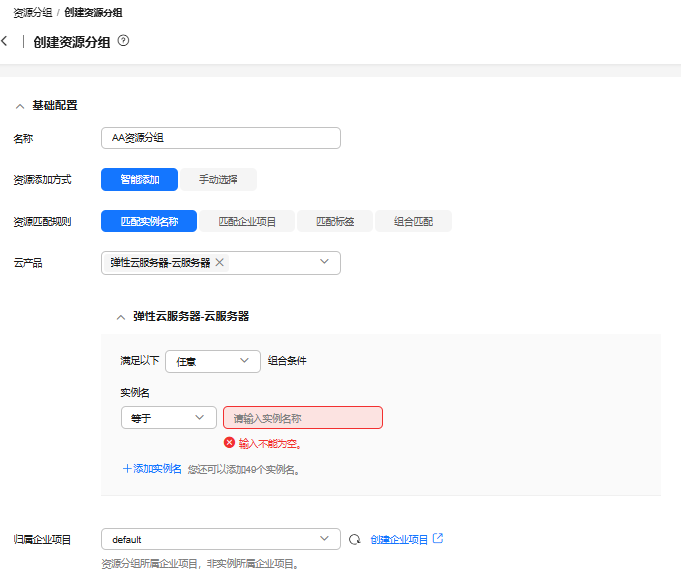Focus the 名称 input field
The width and height of the screenshot is (681, 586).
click(221, 138)
